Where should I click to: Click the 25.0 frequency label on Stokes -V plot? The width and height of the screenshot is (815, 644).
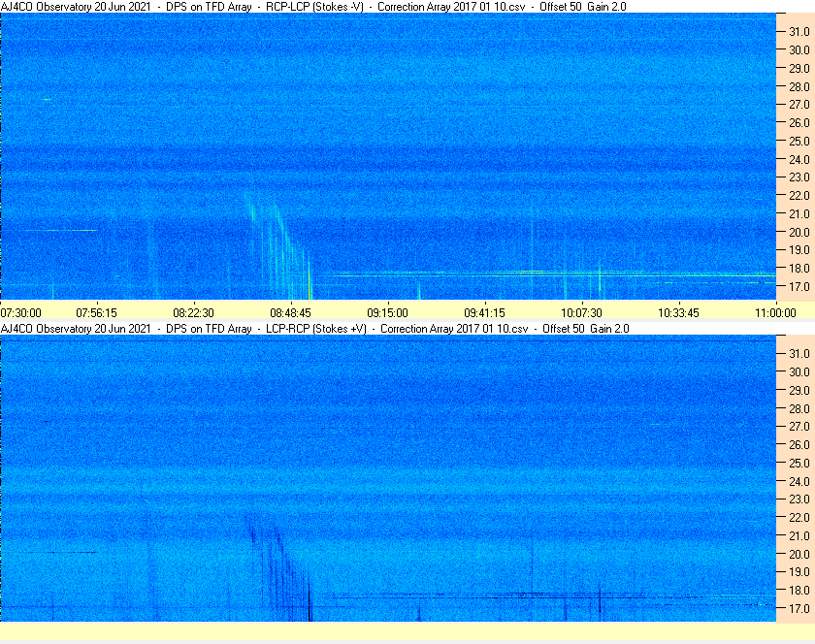799,141
